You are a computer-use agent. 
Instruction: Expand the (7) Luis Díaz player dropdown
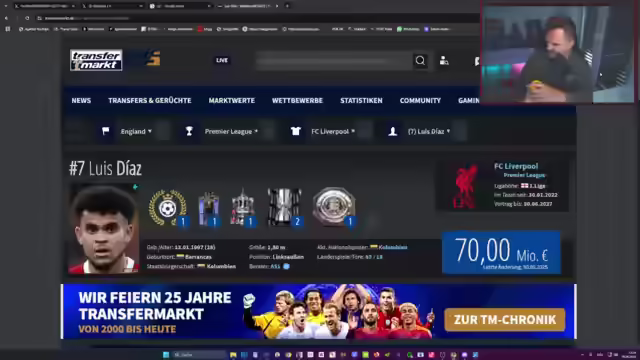(429, 131)
